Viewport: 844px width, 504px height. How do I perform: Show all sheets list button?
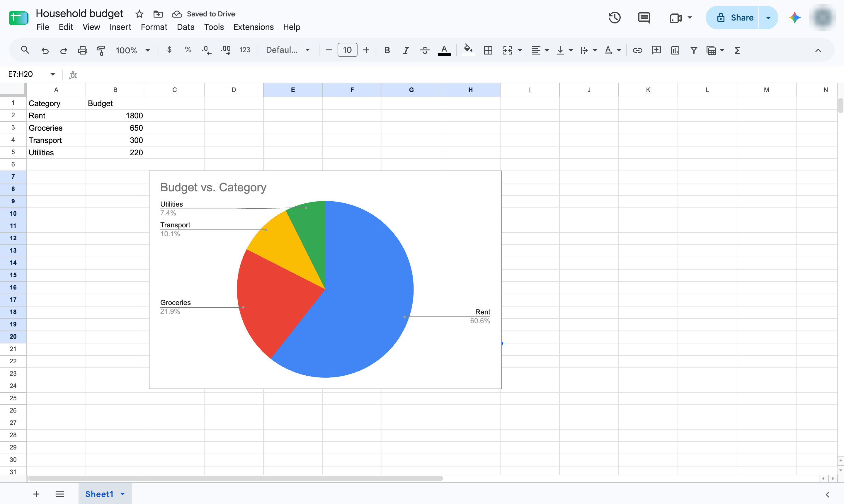click(60, 494)
